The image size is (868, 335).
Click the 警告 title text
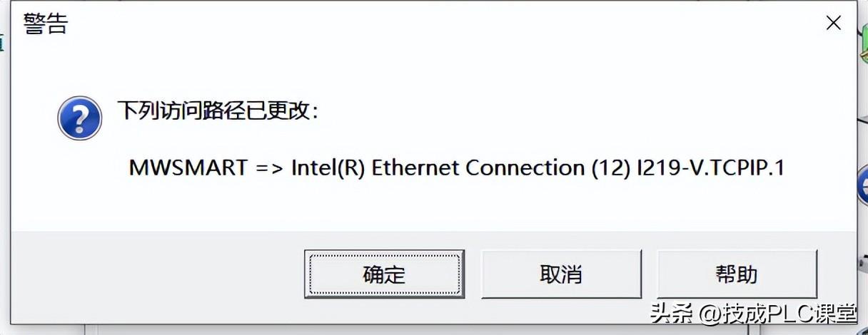pos(46,24)
